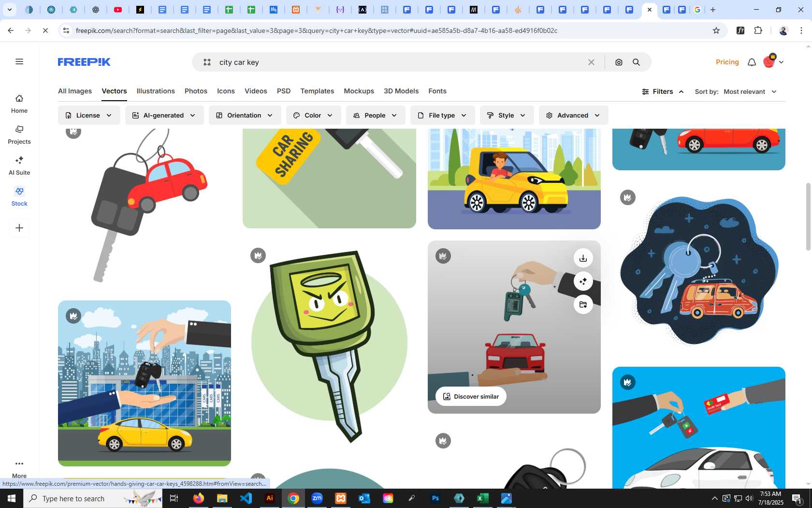Expand the Orientation filter dropdown
The image size is (812, 508).
tap(245, 115)
